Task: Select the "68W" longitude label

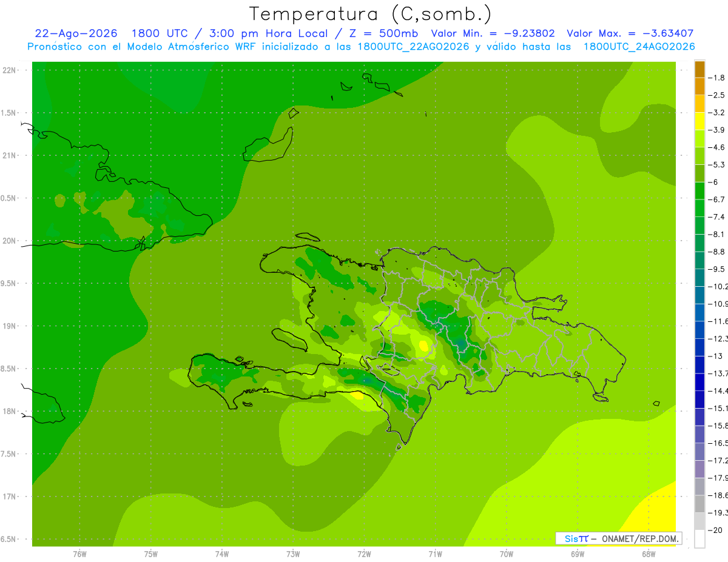Action: pyautogui.click(x=649, y=554)
